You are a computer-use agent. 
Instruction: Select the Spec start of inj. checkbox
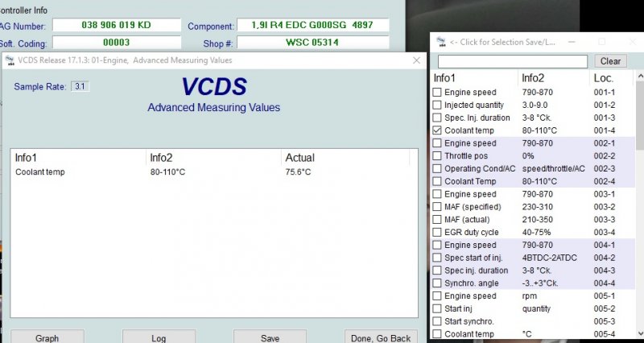click(437, 258)
